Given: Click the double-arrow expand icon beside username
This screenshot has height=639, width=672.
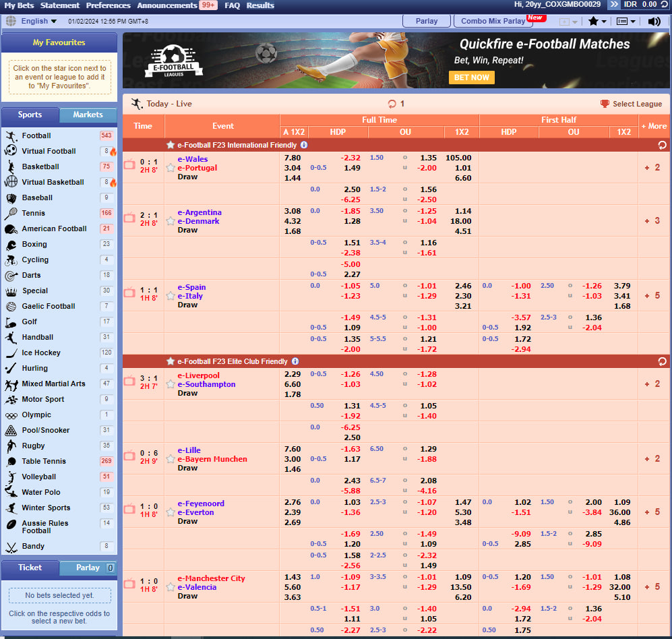Looking at the screenshot, I should point(614,5).
